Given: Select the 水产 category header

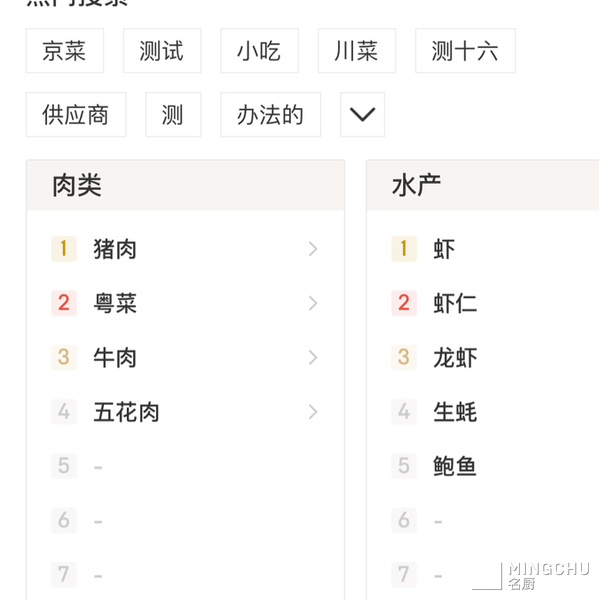Looking at the screenshot, I should [x=483, y=185].
